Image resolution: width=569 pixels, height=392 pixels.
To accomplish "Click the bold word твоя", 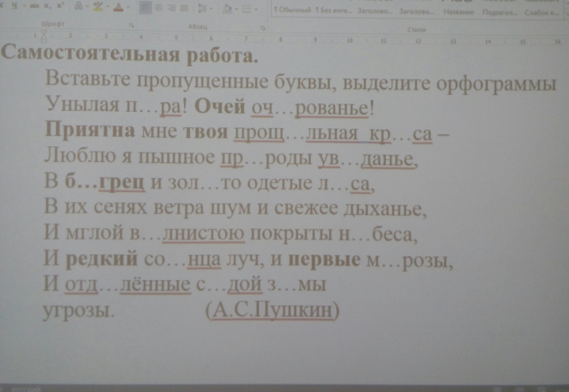I will [206, 132].
